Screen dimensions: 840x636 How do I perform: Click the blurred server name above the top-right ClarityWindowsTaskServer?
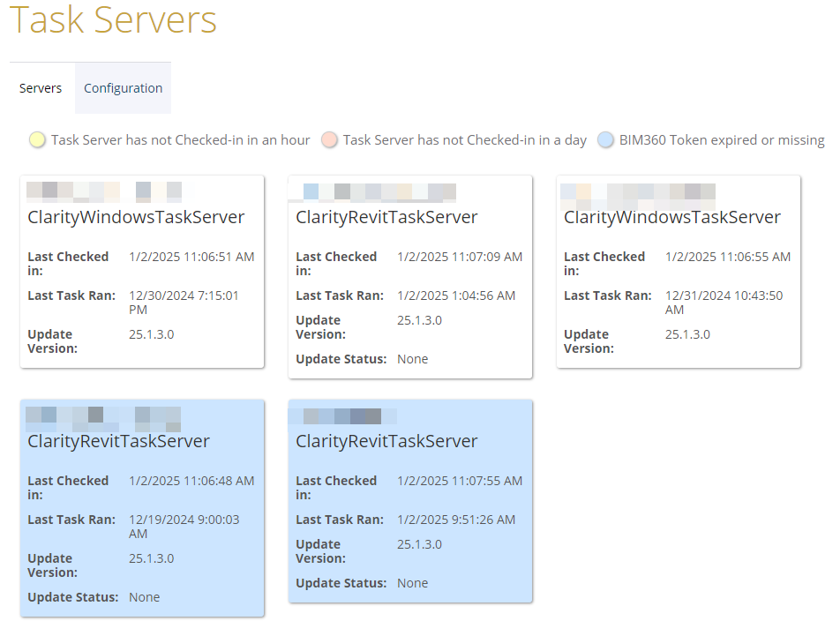pyautogui.click(x=638, y=191)
